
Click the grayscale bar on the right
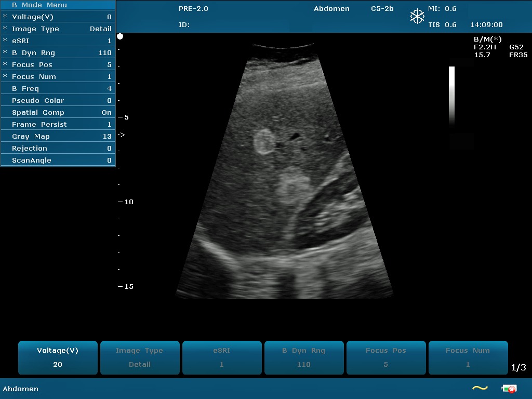(451, 96)
